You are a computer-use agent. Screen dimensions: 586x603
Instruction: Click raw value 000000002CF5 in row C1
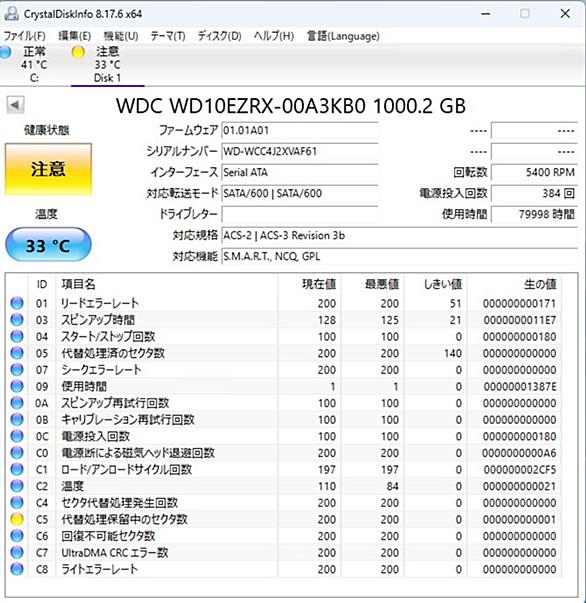click(x=519, y=470)
